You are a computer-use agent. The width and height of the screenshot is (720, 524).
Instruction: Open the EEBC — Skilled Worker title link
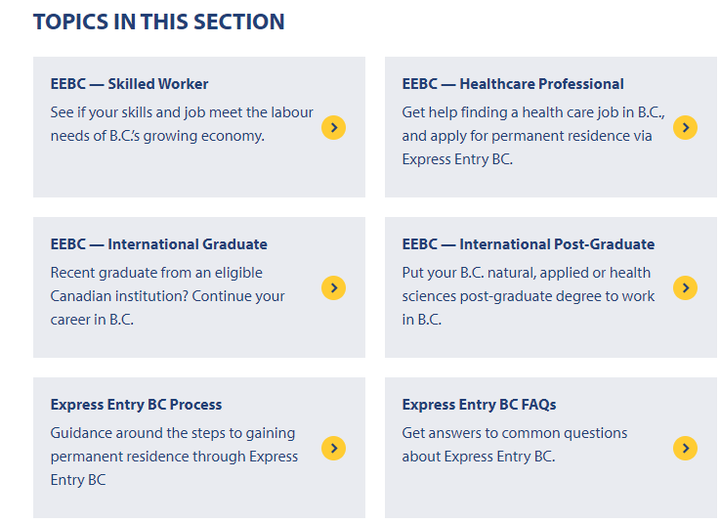(x=129, y=84)
